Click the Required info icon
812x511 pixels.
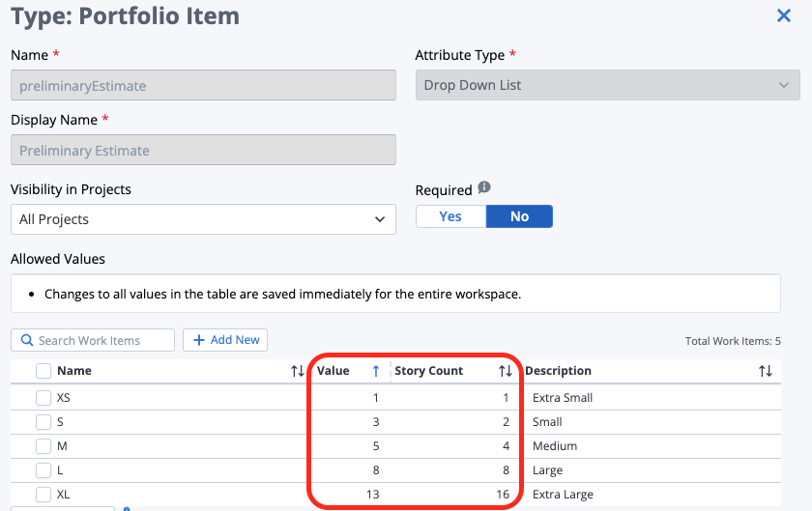484,188
